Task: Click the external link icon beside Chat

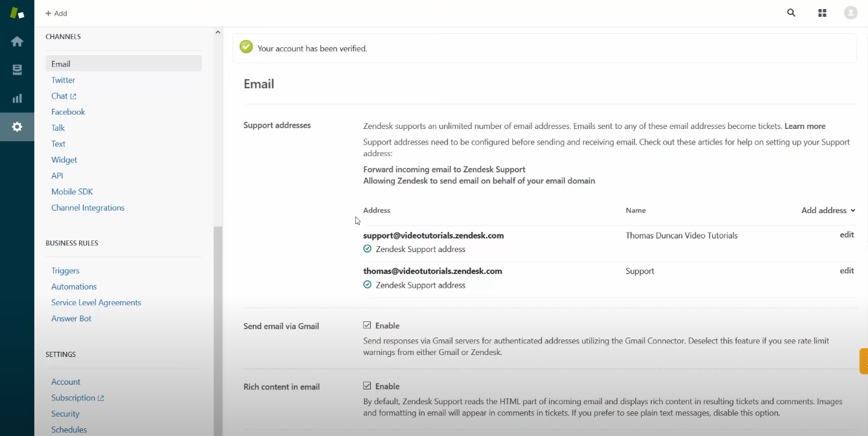Action: click(73, 97)
